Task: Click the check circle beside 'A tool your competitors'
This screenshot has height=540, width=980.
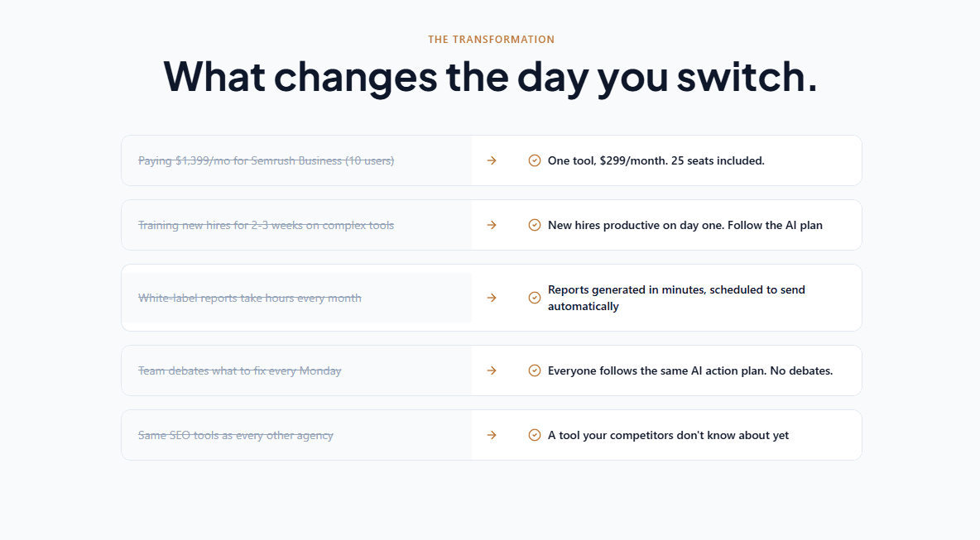Action: tap(535, 435)
